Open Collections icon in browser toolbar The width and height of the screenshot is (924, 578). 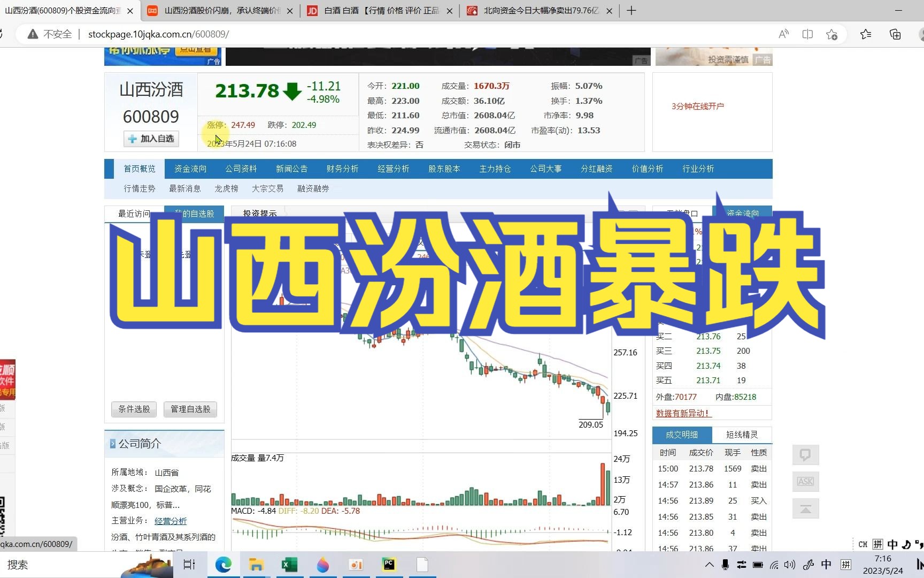pos(895,34)
